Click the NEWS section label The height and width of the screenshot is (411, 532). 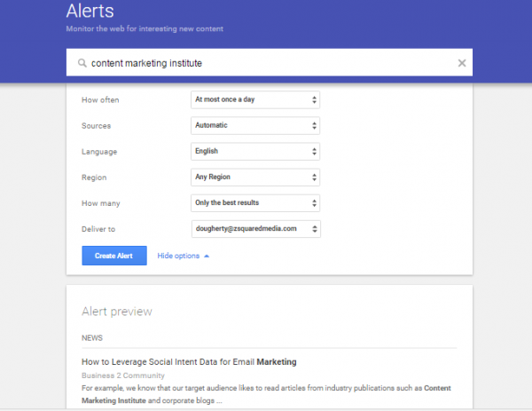pyautogui.click(x=92, y=338)
